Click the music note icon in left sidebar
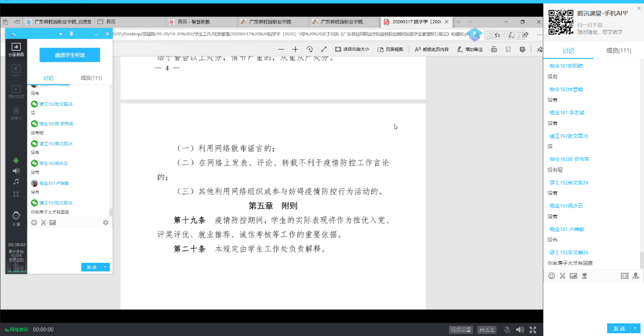Image resolution: width=644 pixels, height=336 pixels. click(16, 182)
